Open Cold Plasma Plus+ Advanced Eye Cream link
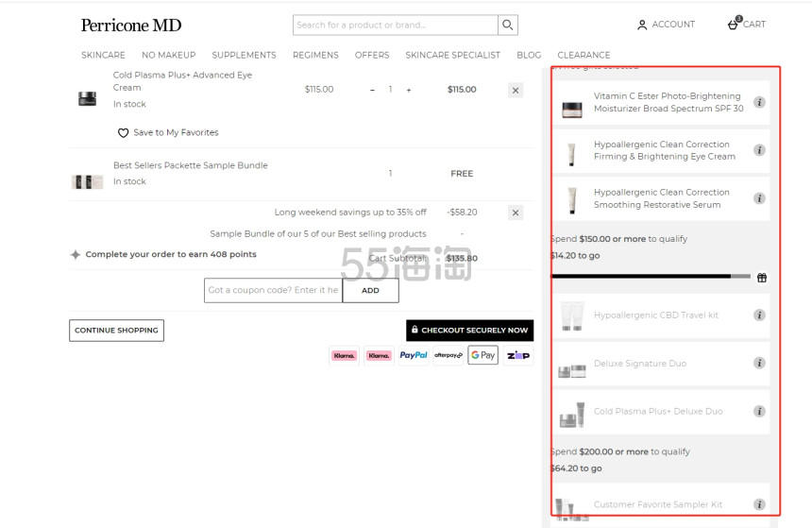 coord(182,81)
